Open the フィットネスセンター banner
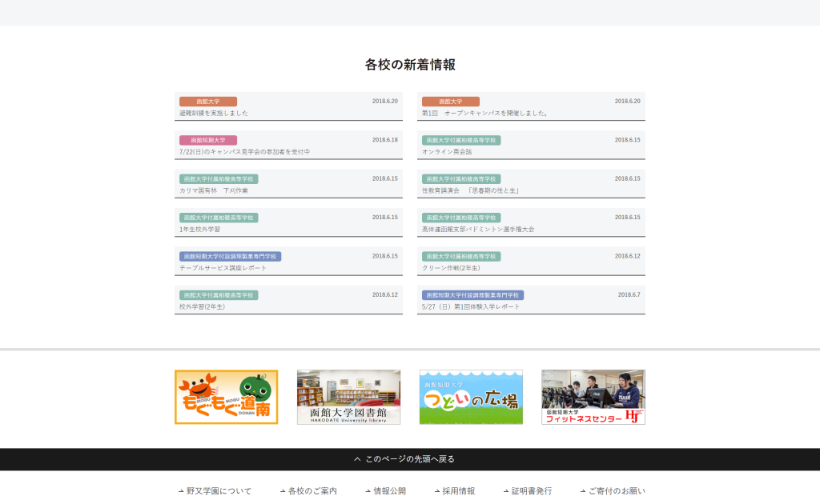 click(x=593, y=397)
